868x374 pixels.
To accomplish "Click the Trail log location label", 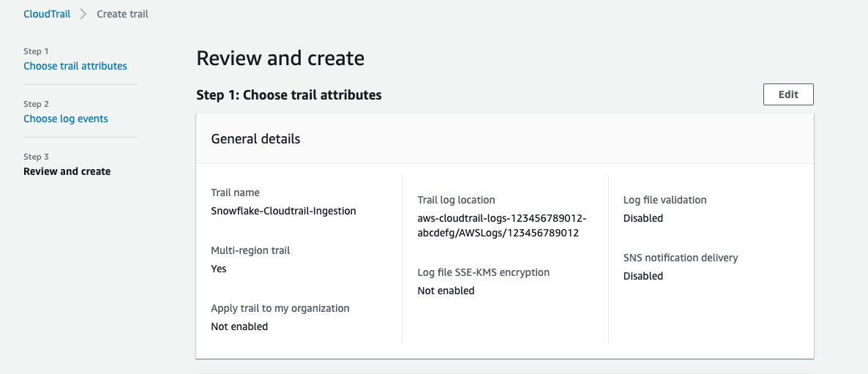I will pyautogui.click(x=456, y=200).
